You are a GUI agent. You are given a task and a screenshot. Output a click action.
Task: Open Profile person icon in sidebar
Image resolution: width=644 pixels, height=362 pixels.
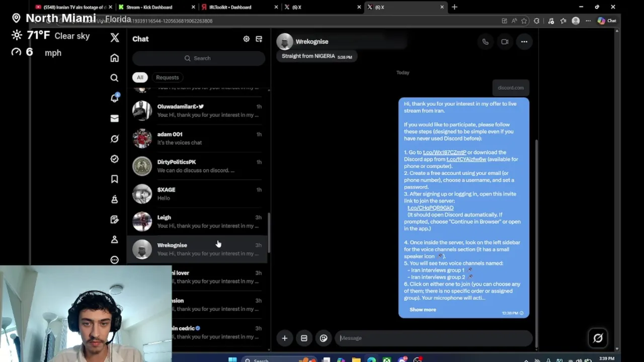(x=115, y=239)
